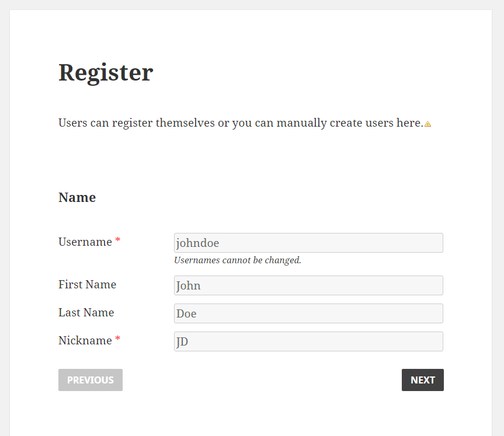The width and height of the screenshot is (504, 436).
Task: Select the red asterisk beside Username
Action: point(117,238)
